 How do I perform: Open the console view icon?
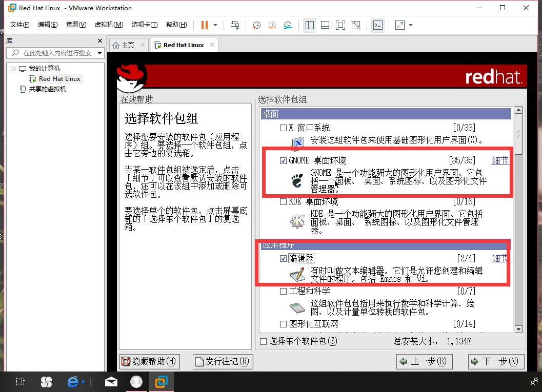point(378,25)
